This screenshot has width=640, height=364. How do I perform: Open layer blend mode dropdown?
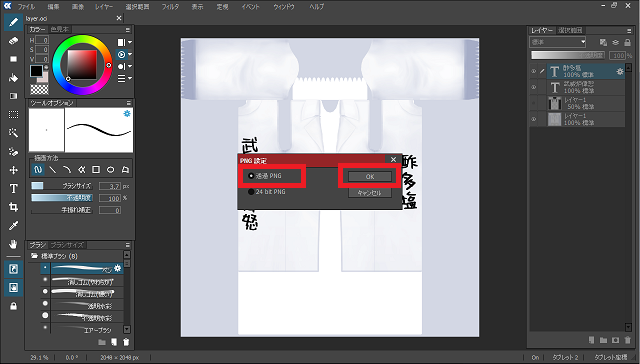click(558, 42)
